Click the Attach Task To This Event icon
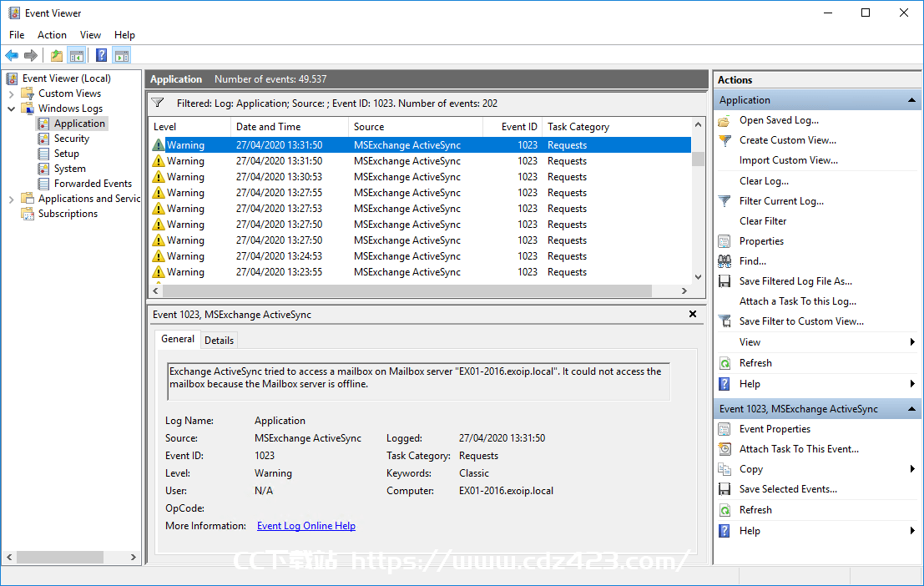The image size is (924, 586). pos(725,449)
